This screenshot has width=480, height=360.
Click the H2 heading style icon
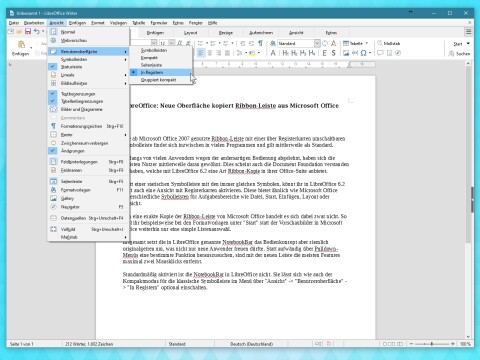tap(294, 53)
